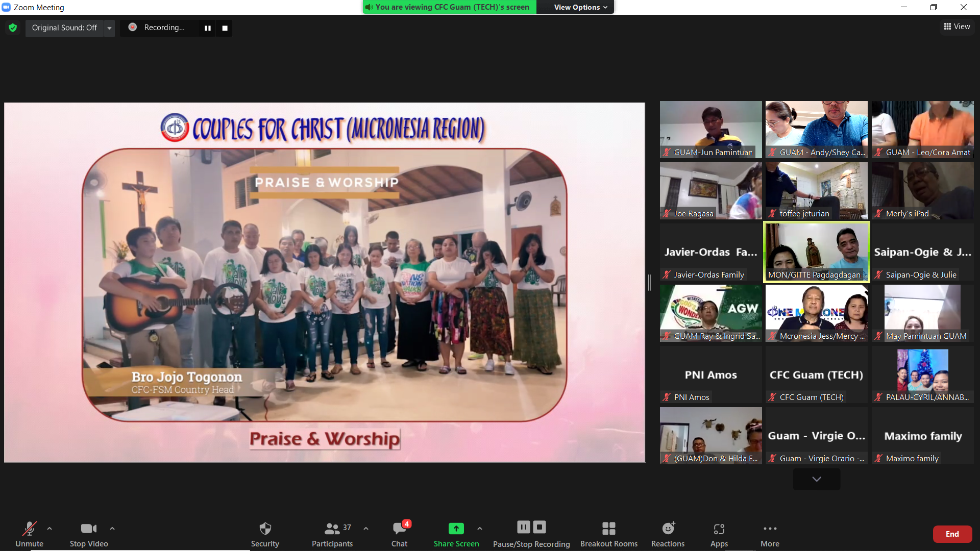Open audio options arrow next to Unmute

pos(50,529)
